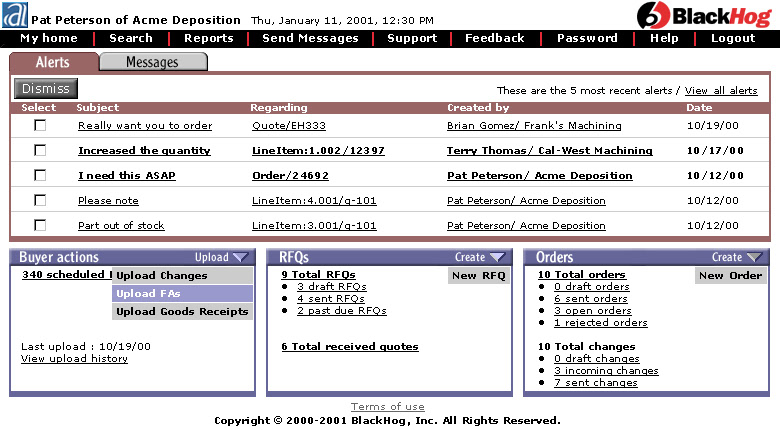Image resolution: width=780 pixels, height=430 pixels.
Task: Click the date 10/17/00 in alerts table
Action: 715,151
